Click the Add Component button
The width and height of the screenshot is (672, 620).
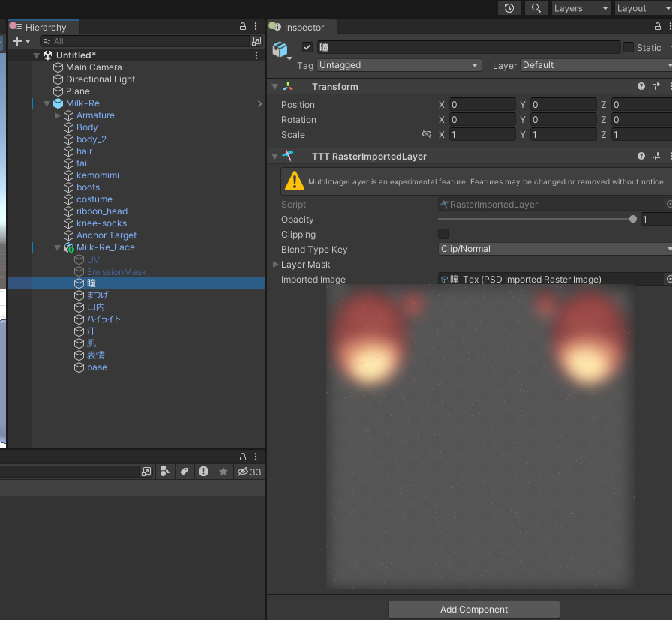click(473, 610)
